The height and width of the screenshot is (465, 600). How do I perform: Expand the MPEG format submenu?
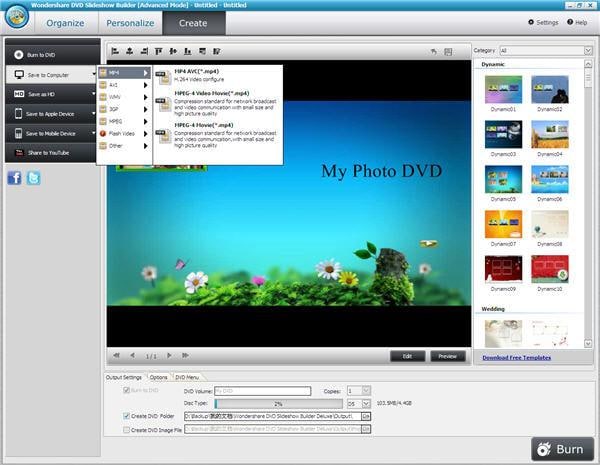click(124, 121)
